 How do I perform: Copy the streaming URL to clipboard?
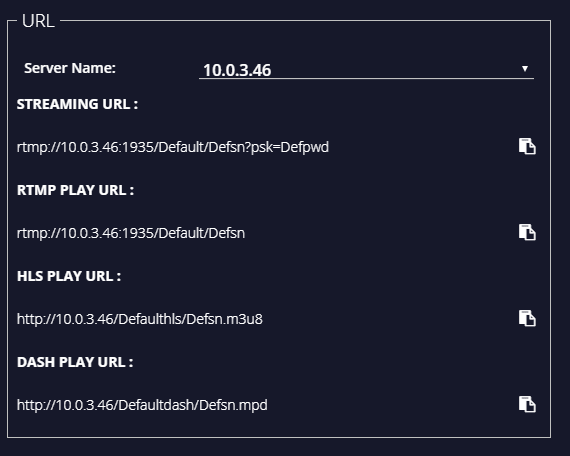click(527, 147)
